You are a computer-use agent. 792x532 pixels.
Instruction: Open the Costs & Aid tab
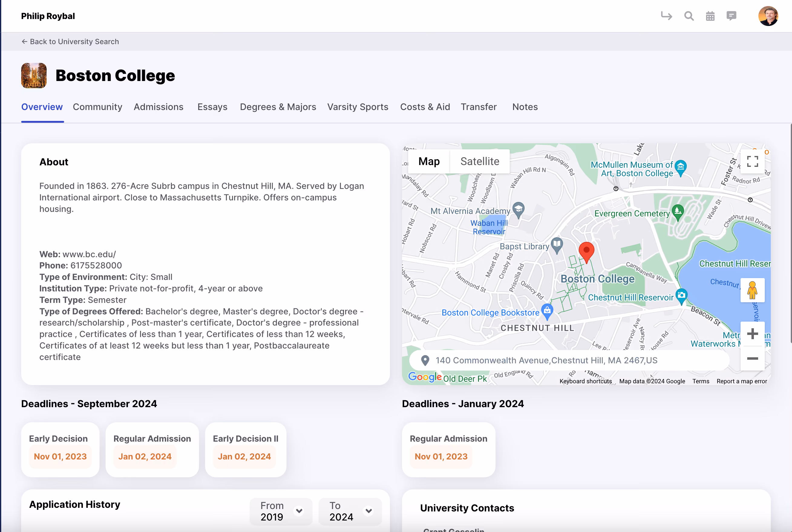425,107
